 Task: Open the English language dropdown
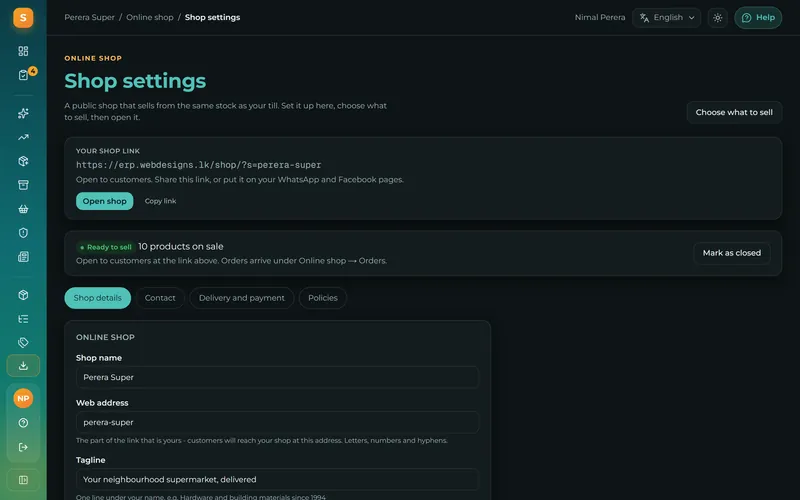coord(666,18)
